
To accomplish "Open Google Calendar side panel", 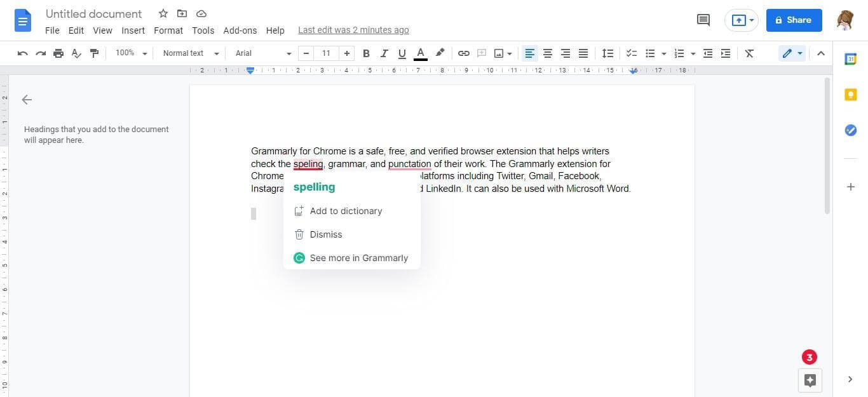I will [x=851, y=59].
